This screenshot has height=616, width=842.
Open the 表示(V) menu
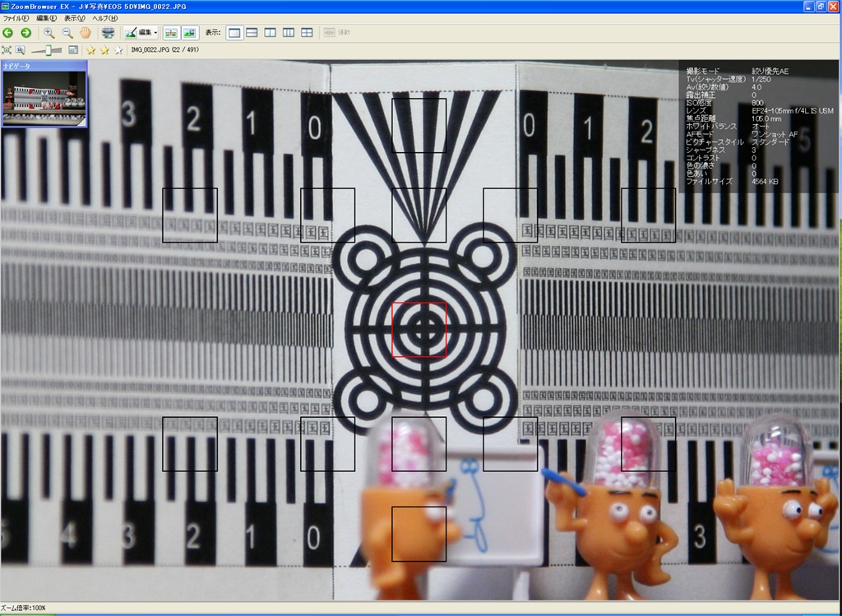click(74, 18)
